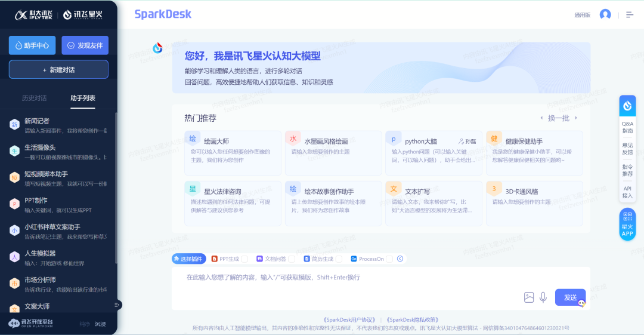
Task: Switch to the 助手列表 tab
Action: [82, 98]
